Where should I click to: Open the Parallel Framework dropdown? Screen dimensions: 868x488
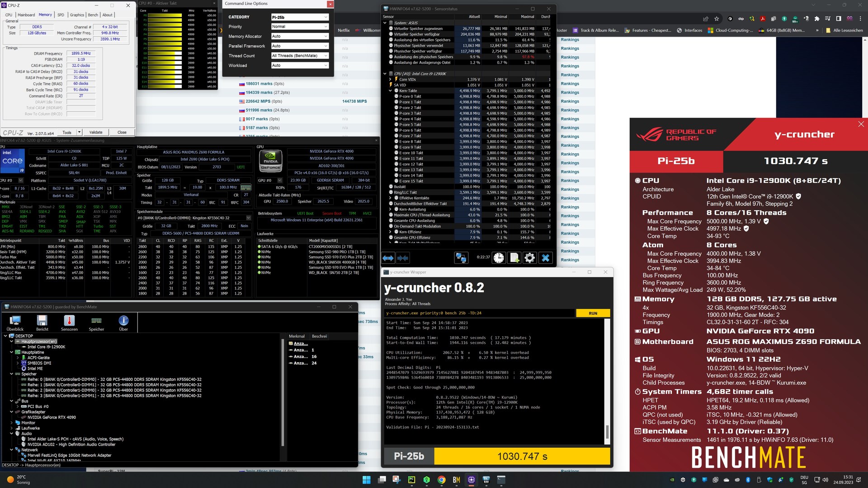(300, 46)
